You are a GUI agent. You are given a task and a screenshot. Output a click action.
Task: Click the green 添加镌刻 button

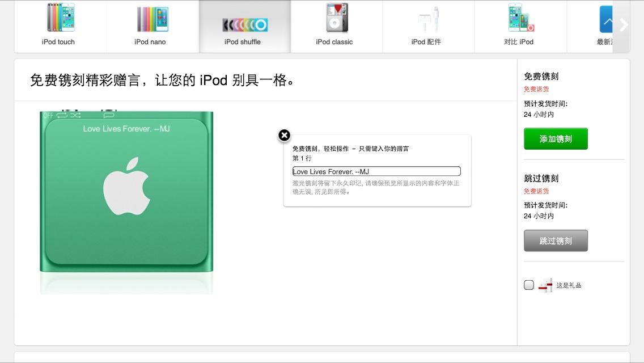pos(556,139)
